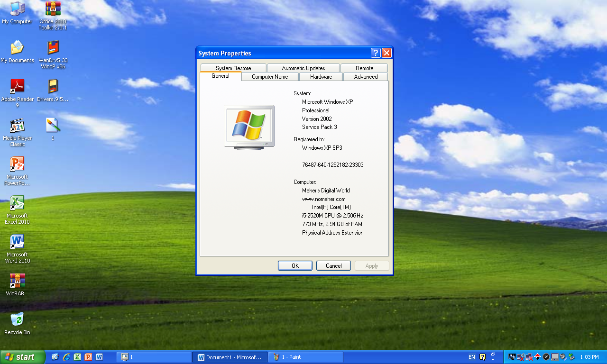Click the Microsoft Windows XP text line
Screen dimensions: 607x364
point(328,102)
